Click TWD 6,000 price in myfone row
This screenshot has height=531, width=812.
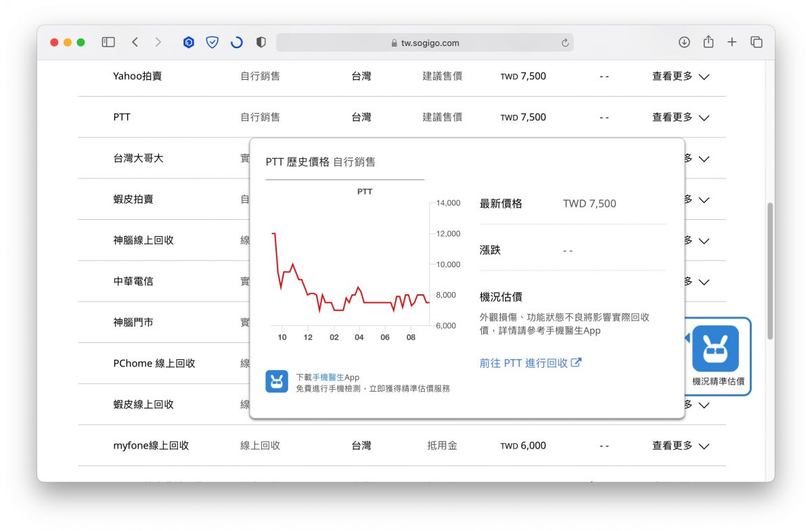click(523, 446)
